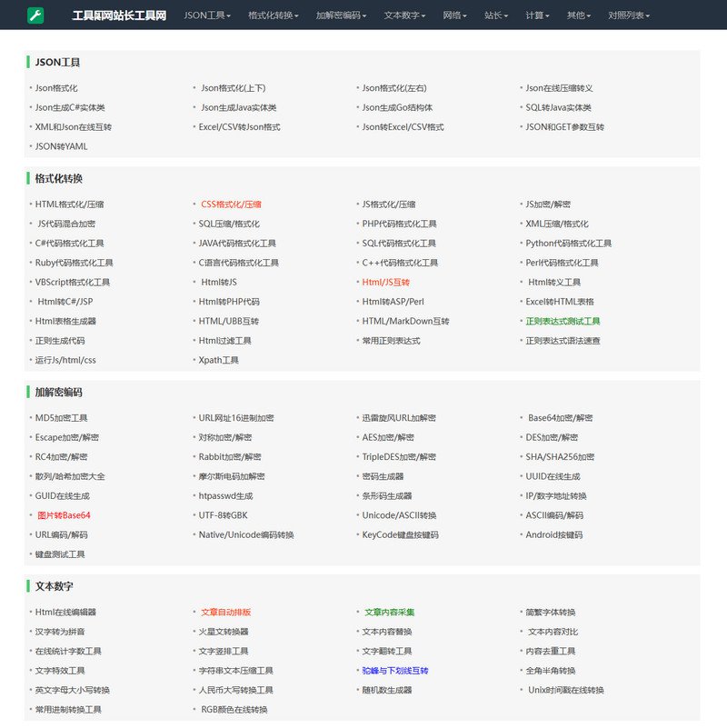
Task: Expand the 文本数字 menu in navbar
Action: (407, 15)
